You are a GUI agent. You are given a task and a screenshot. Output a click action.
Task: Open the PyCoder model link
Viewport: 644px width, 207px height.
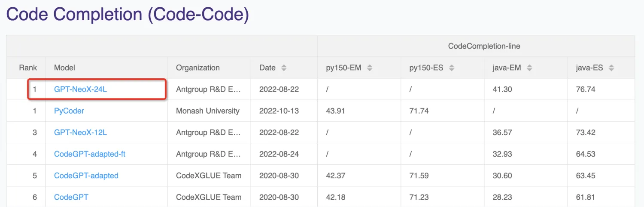coord(69,111)
